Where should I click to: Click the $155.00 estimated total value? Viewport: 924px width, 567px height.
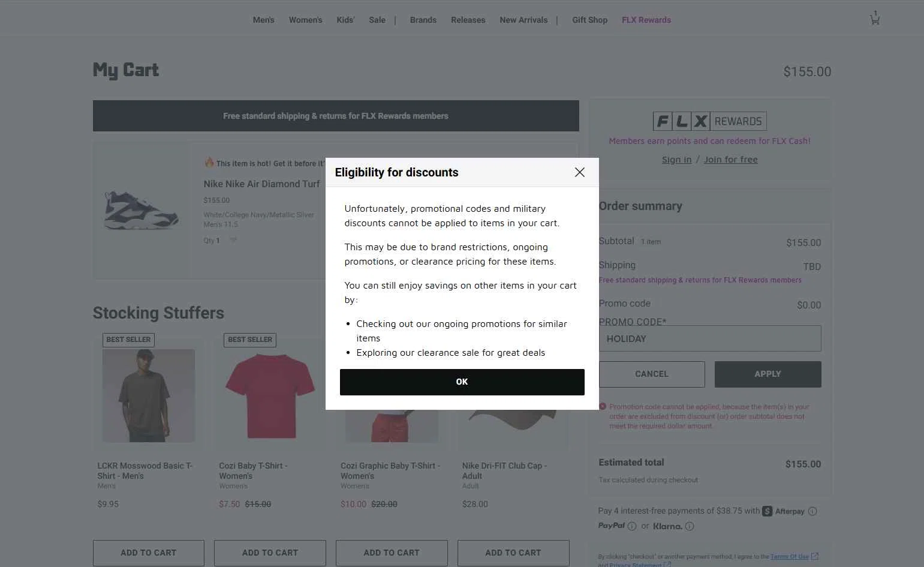(x=803, y=464)
